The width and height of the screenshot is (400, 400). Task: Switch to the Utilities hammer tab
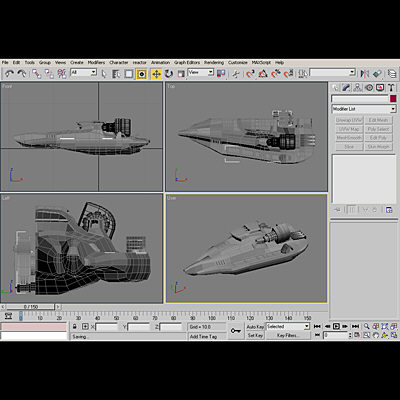click(391, 88)
